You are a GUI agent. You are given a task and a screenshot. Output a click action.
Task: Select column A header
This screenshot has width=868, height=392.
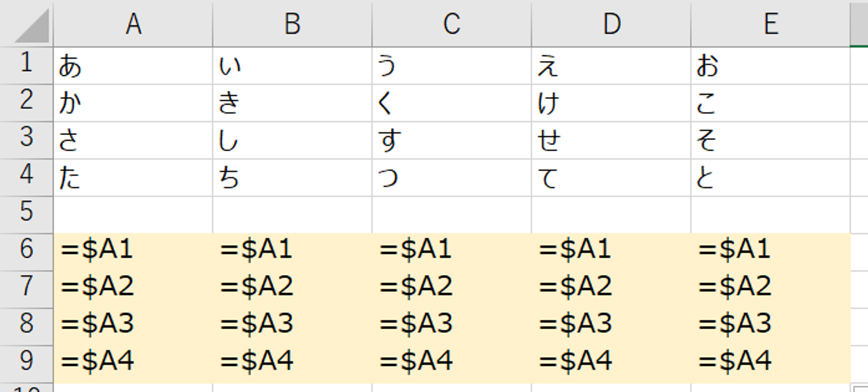[133, 24]
